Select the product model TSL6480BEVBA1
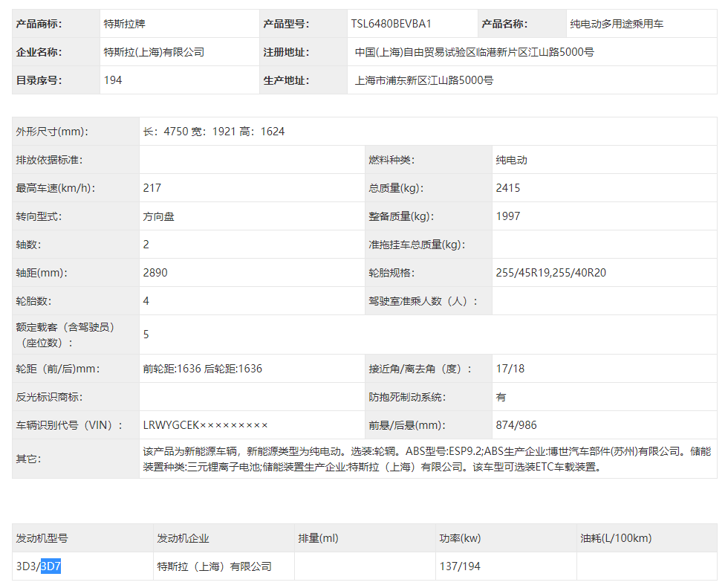 point(391,24)
